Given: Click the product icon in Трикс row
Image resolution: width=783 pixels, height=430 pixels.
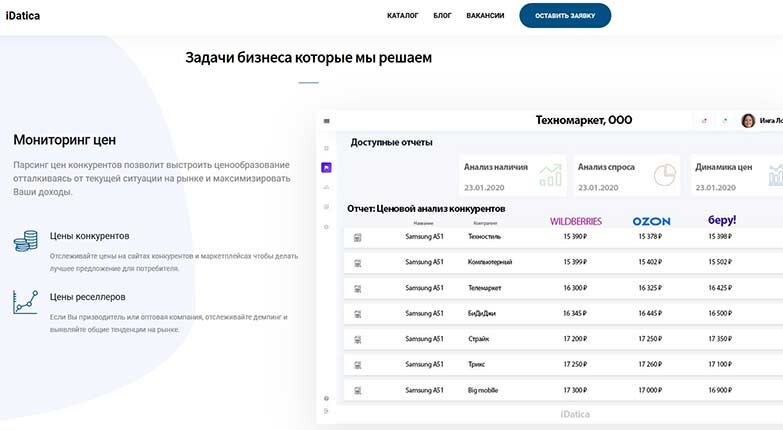Looking at the screenshot, I should click(x=358, y=365).
